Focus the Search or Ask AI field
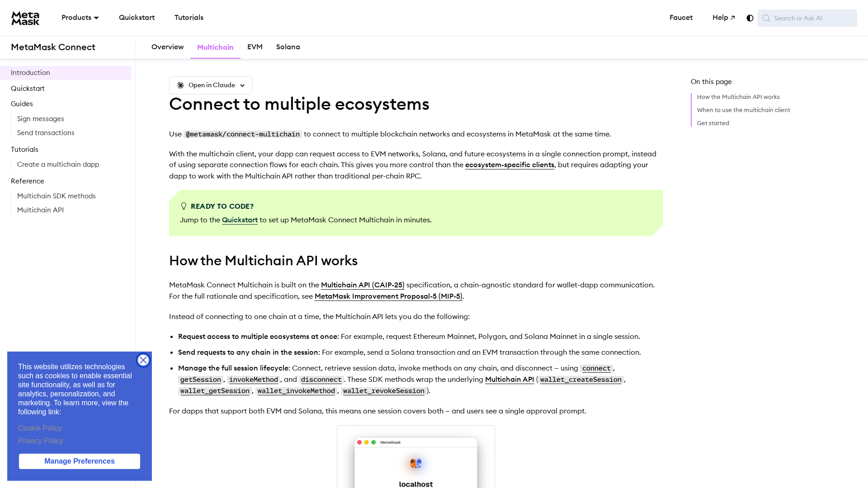The width and height of the screenshot is (868, 488). pos(807,18)
